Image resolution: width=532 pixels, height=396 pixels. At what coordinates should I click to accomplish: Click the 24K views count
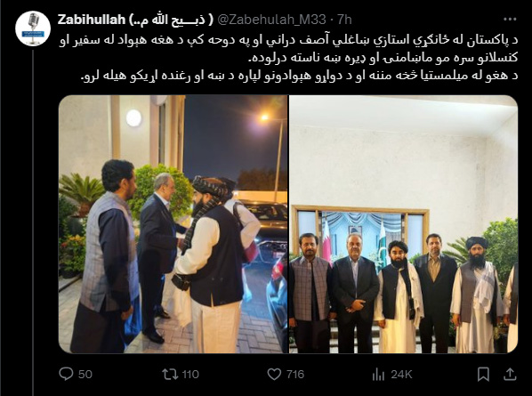[x=401, y=375]
